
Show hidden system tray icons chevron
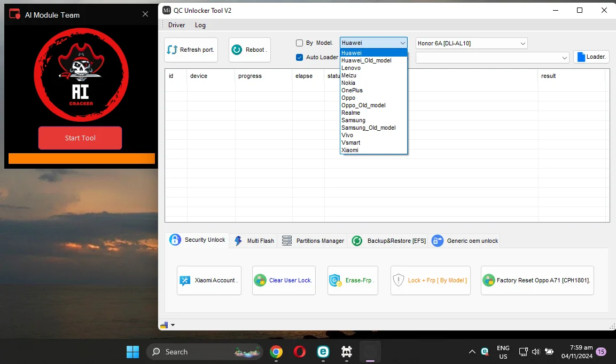472,352
